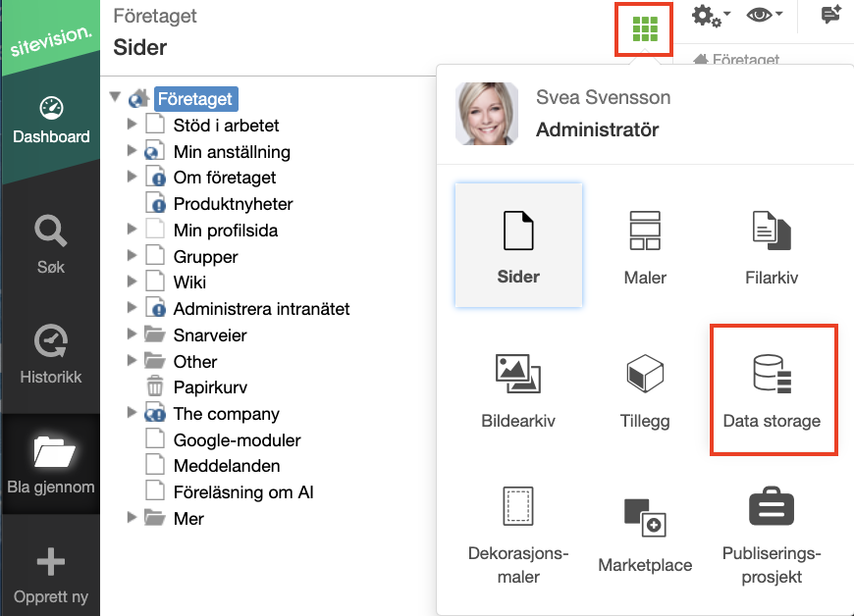The image size is (854, 616).
Task: Click Opprett ny button
Action: (51, 577)
